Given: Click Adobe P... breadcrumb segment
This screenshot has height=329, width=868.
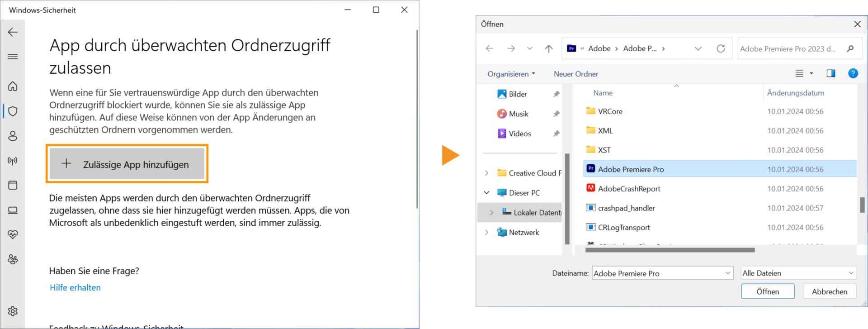Looking at the screenshot, I should pos(640,48).
